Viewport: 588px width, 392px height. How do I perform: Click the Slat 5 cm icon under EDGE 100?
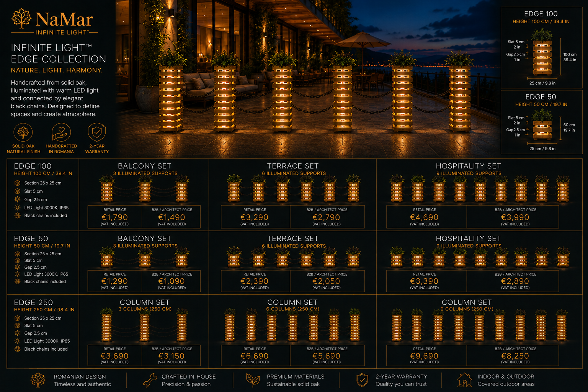click(x=17, y=191)
